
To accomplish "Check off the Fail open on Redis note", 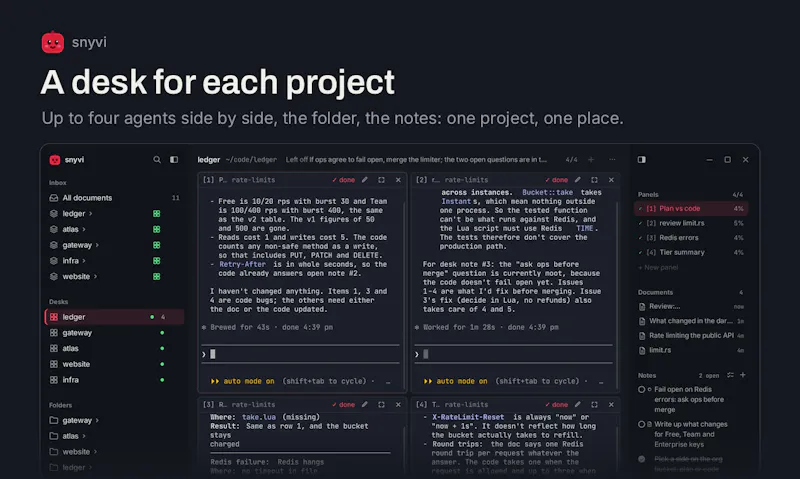I will pyautogui.click(x=641, y=390).
